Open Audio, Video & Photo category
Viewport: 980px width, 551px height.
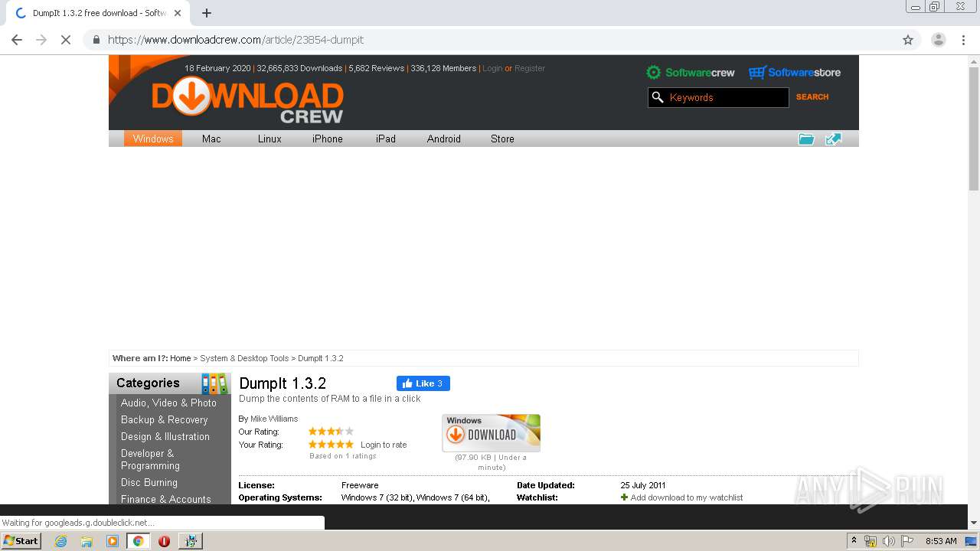click(x=168, y=403)
